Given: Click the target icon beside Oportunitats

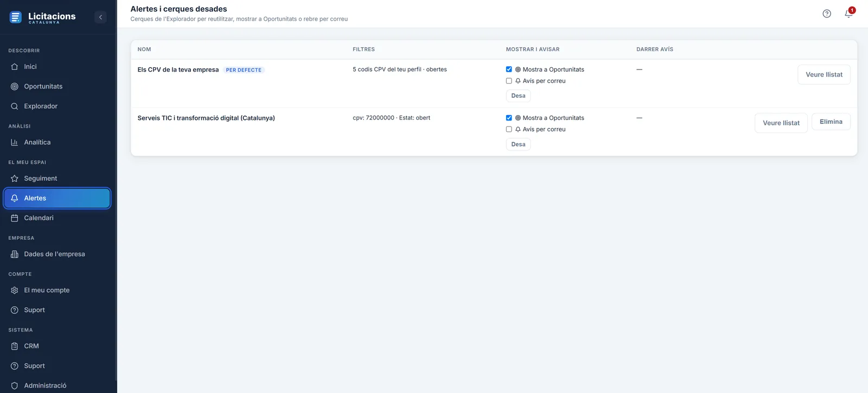Looking at the screenshot, I should click(15, 86).
